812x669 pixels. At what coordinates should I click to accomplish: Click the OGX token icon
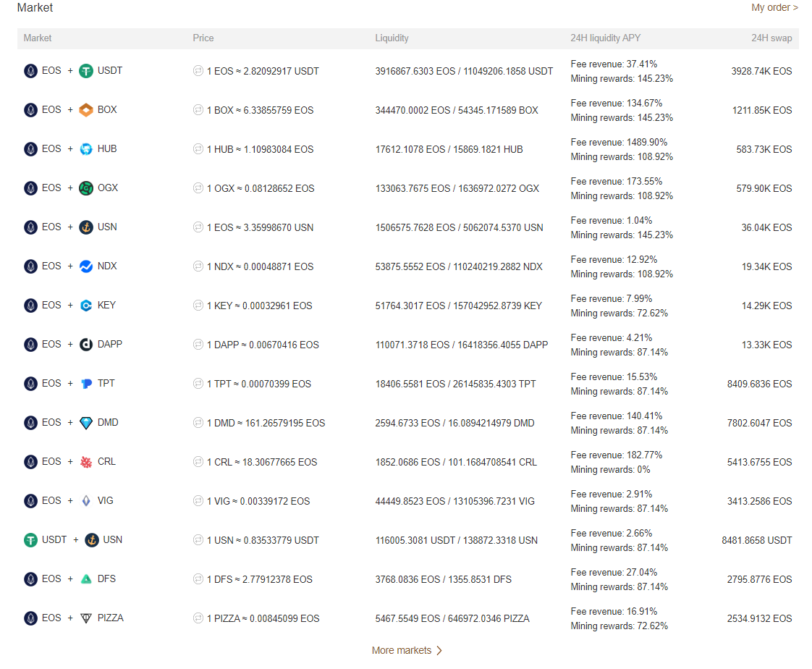[86, 188]
